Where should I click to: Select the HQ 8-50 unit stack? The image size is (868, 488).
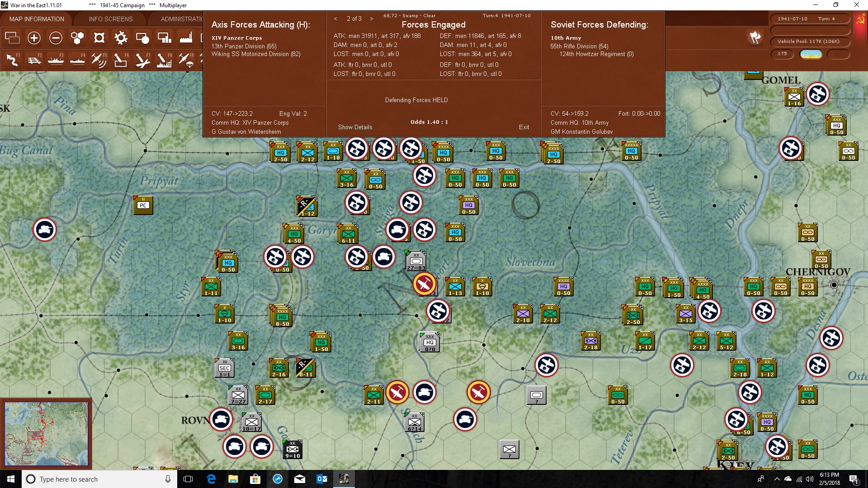click(x=282, y=315)
